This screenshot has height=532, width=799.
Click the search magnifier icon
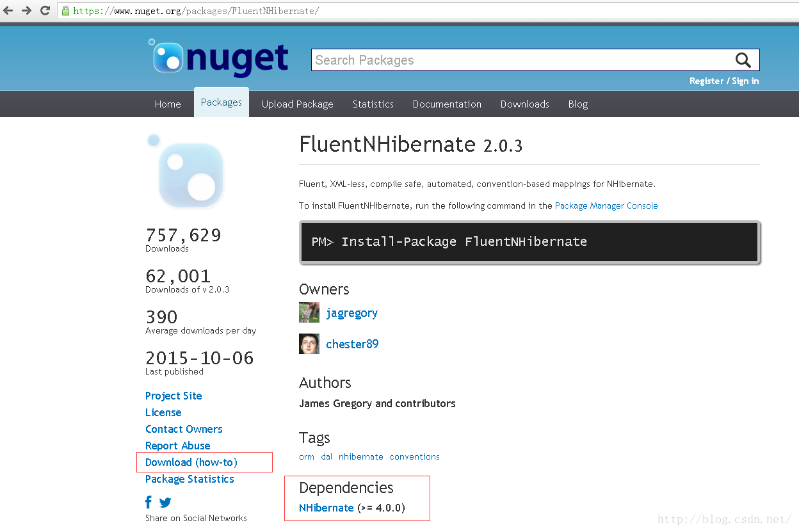(743, 60)
